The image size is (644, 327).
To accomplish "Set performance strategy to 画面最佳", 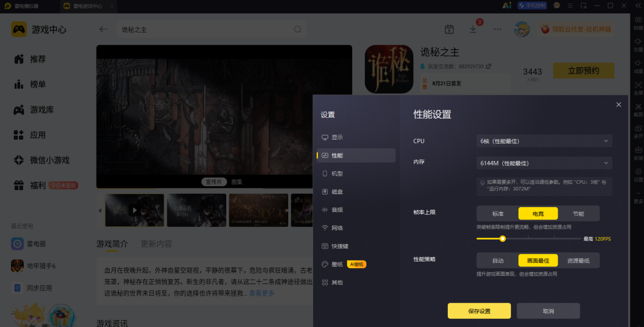I will [x=538, y=260].
